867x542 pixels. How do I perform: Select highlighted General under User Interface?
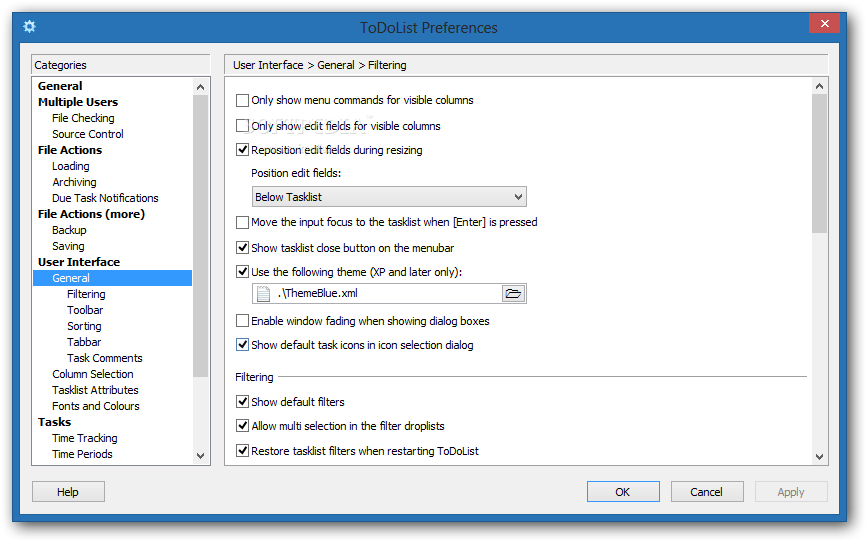[x=113, y=278]
